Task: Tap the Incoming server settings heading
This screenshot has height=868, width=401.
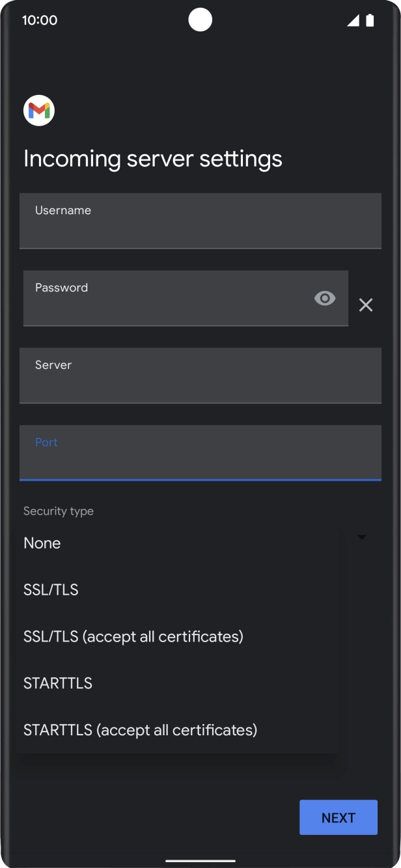Action: click(153, 159)
